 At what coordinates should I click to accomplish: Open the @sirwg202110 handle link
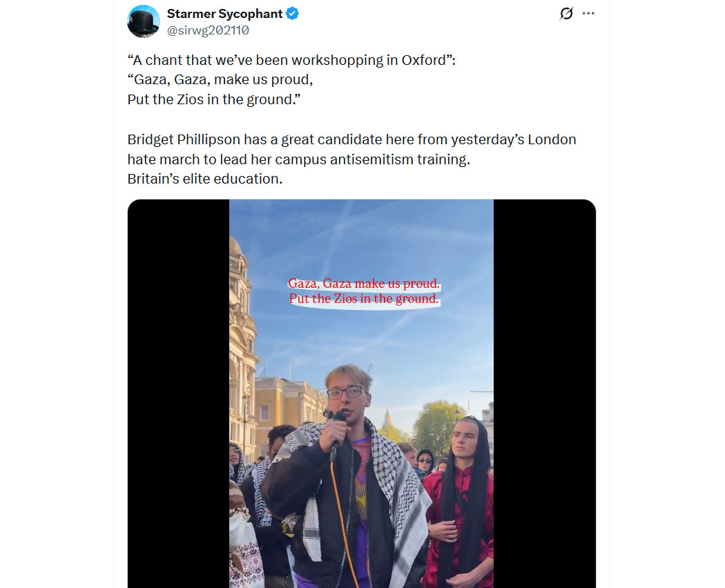(x=208, y=30)
